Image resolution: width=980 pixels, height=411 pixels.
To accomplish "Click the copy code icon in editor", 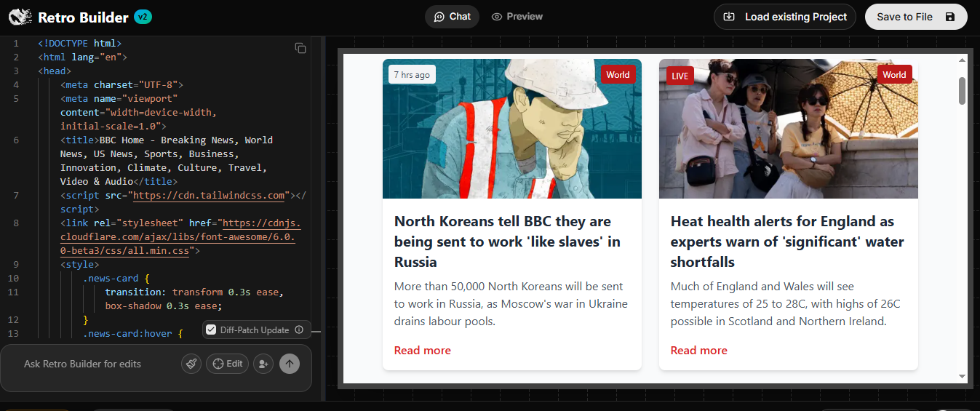I will coord(300,48).
